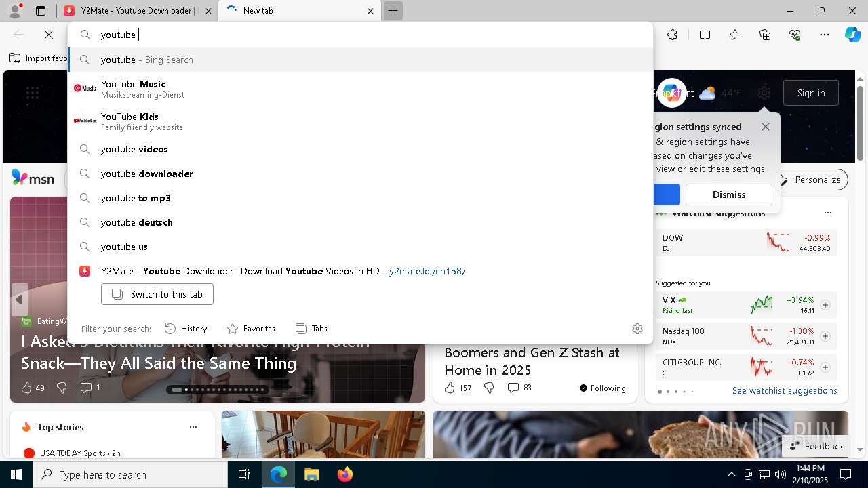Viewport: 868px width, 488px height.
Task: Open the Collections icon
Action: [x=765, y=35]
